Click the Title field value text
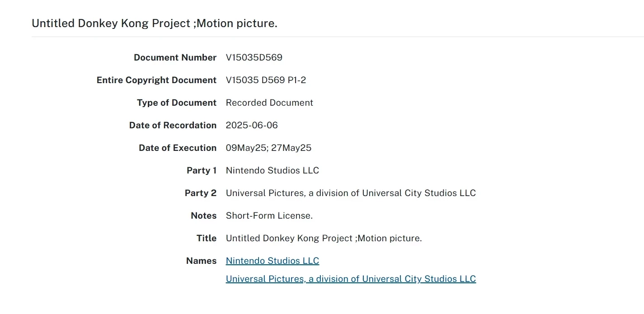The width and height of the screenshot is (644, 314). (x=324, y=238)
